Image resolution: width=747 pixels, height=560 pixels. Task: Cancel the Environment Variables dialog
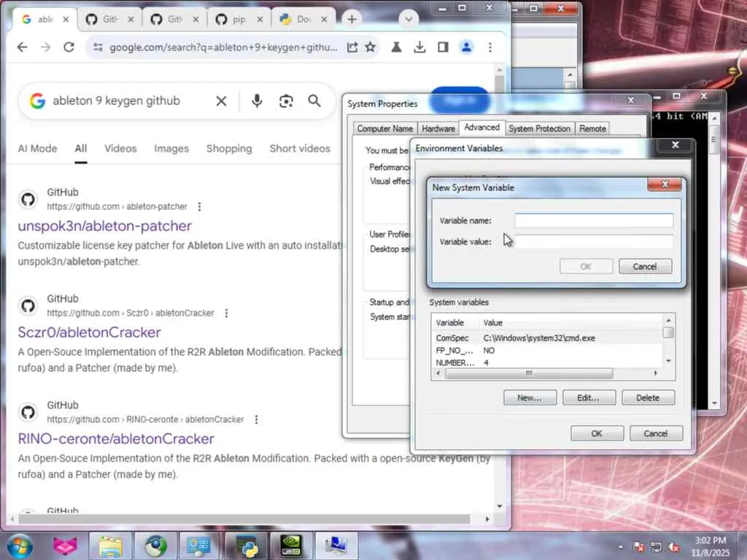click(656, 433)
